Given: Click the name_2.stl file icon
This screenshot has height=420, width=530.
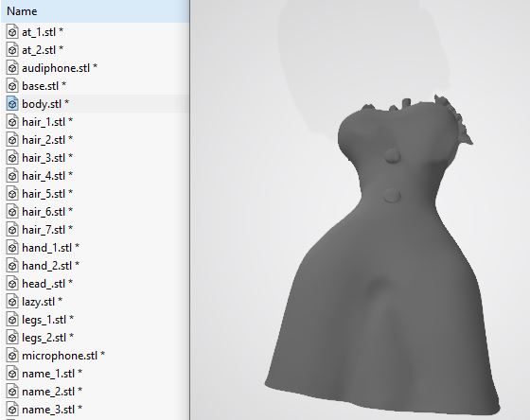Looking at the screenshot, I should click(12, 392).
